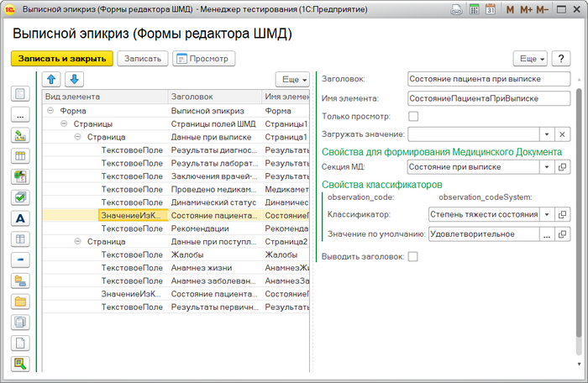Image resolution: width=588 pixels, height=383 pixels.
Task: Click the folder tree group icon in sidebar
Action: tap(20, 281)
